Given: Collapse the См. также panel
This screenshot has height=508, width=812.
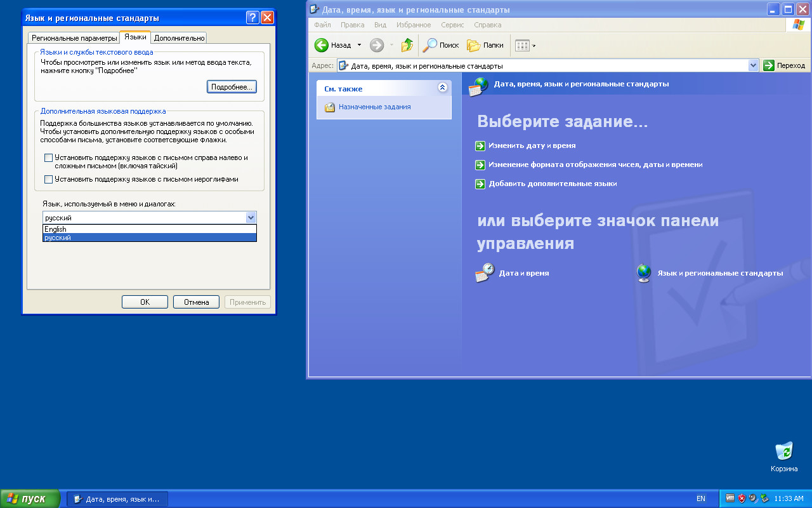Looking at the screenshot, I should pos(443,88).
